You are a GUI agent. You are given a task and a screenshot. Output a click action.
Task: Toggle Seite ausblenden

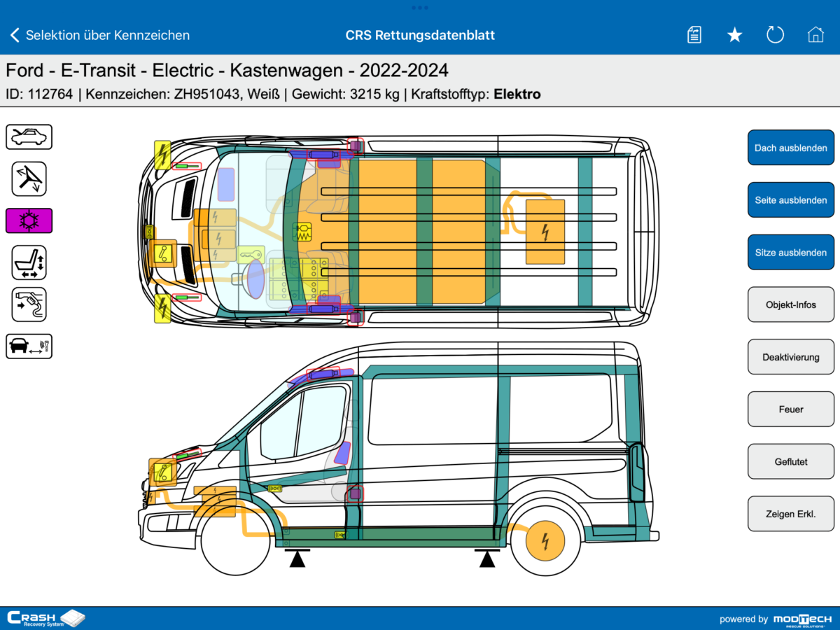791,200
